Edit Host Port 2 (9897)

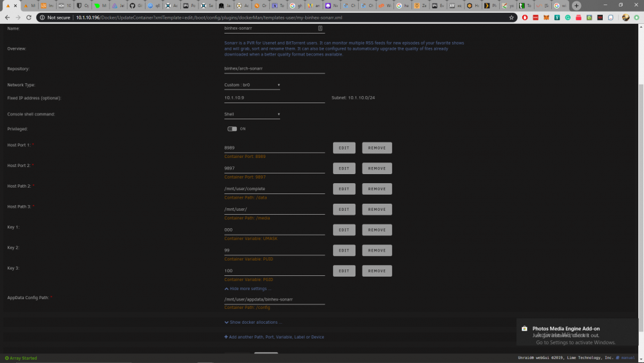coord(344,168)
